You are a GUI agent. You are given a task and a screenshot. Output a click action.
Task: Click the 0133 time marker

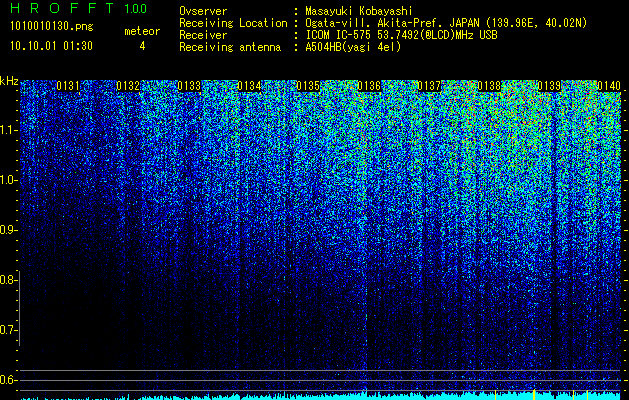[189, 86]
